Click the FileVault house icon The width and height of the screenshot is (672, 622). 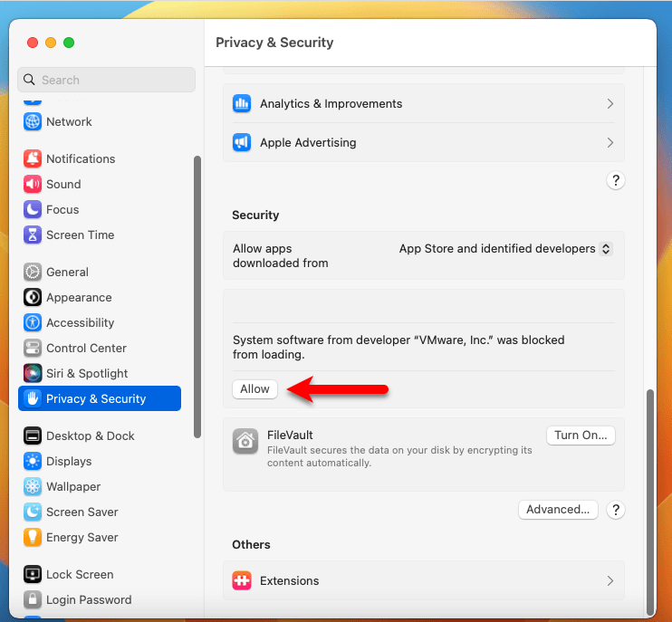point(245,441)
